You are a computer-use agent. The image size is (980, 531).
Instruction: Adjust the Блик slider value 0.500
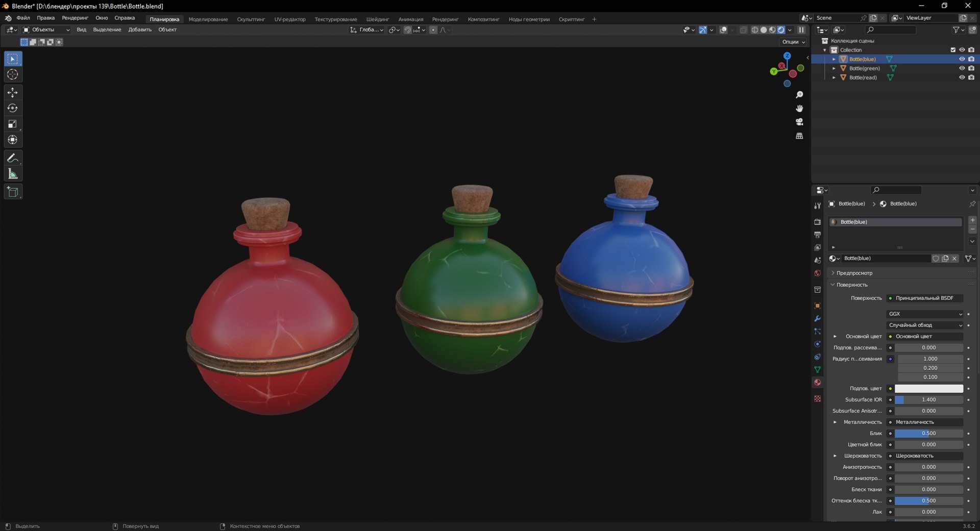coord(929,434)
